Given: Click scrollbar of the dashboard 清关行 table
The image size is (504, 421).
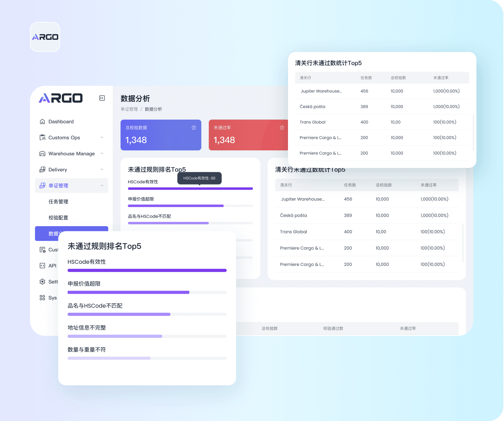Looking at the screenshot, I should [463, 243].
